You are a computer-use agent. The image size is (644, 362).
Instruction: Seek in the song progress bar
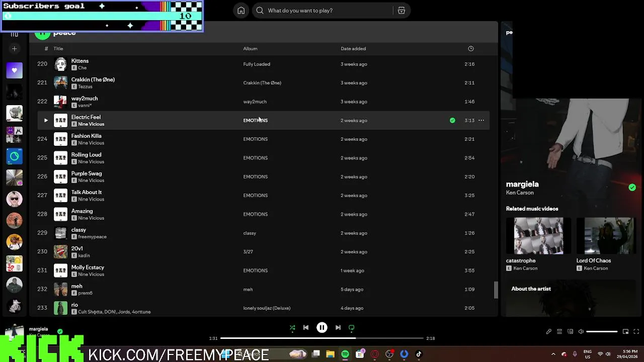(322, 338)
